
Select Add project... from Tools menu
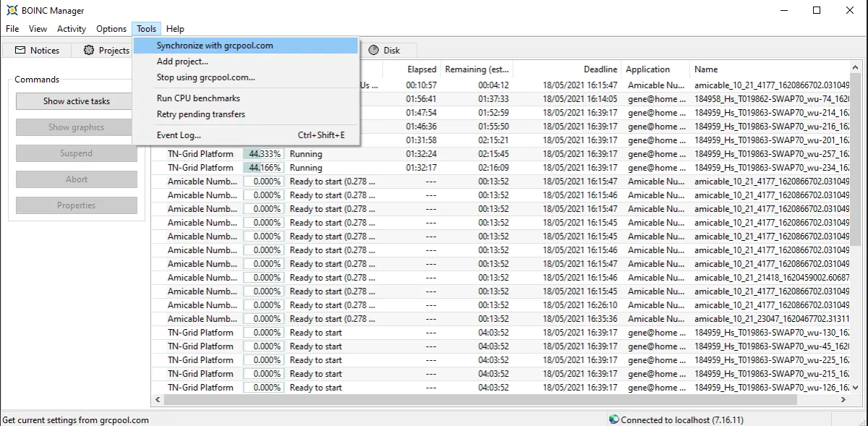246,61
